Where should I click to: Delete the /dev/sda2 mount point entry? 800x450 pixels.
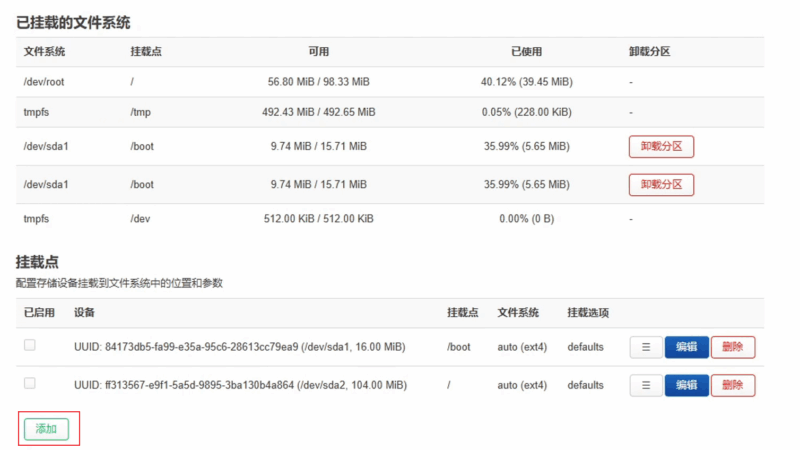click(733, 385)
